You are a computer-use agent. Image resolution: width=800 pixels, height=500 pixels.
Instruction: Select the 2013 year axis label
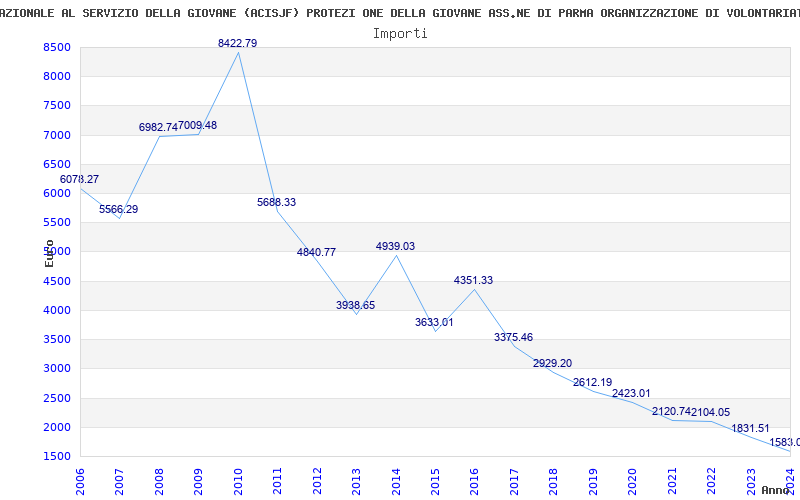point(357,482)
